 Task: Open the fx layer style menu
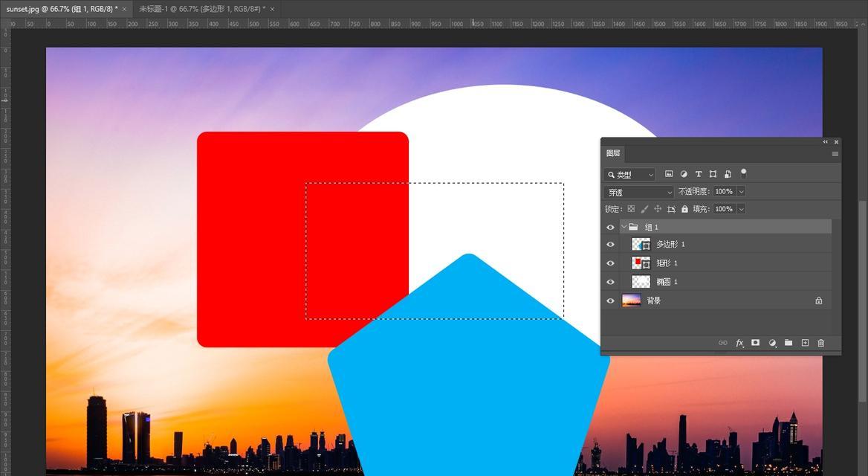tap(739, 343)
